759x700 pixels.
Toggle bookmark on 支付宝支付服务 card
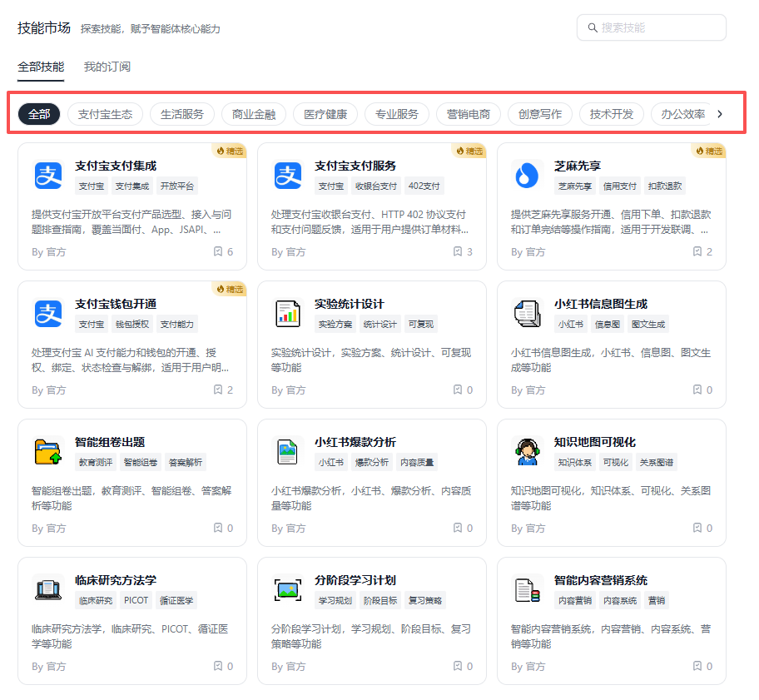click(458, 251)
